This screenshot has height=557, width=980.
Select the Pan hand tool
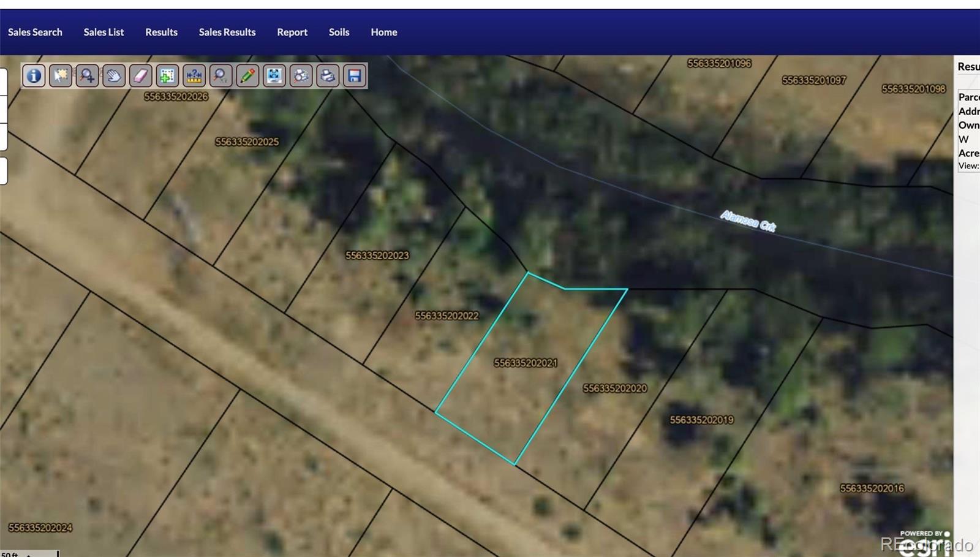tap(114, 76)
